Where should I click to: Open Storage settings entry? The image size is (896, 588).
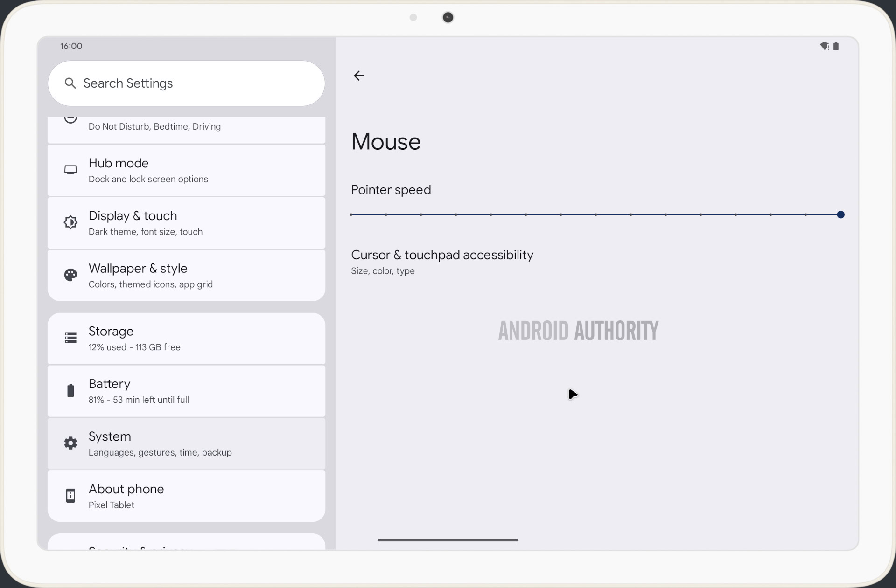pos(187,339)
